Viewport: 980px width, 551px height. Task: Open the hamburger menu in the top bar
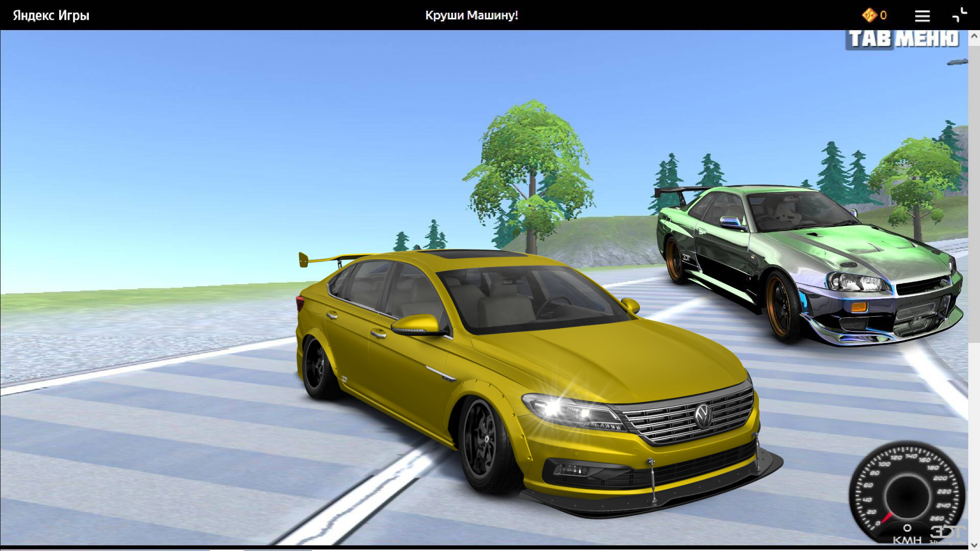tap(922, 15)
